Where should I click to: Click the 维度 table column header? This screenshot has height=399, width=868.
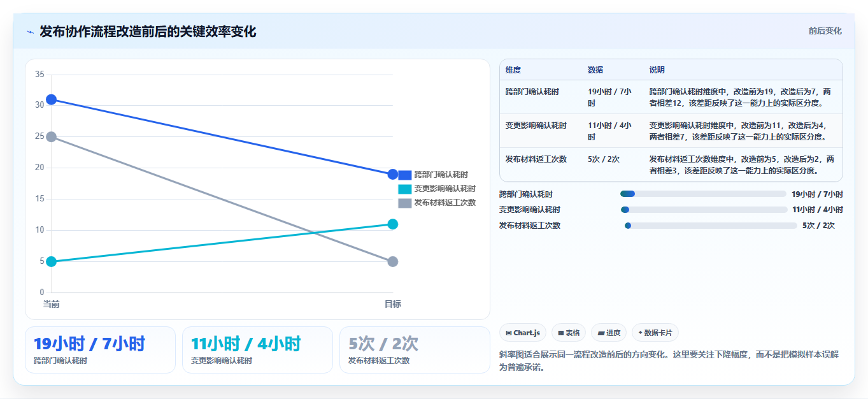point(513,70)
